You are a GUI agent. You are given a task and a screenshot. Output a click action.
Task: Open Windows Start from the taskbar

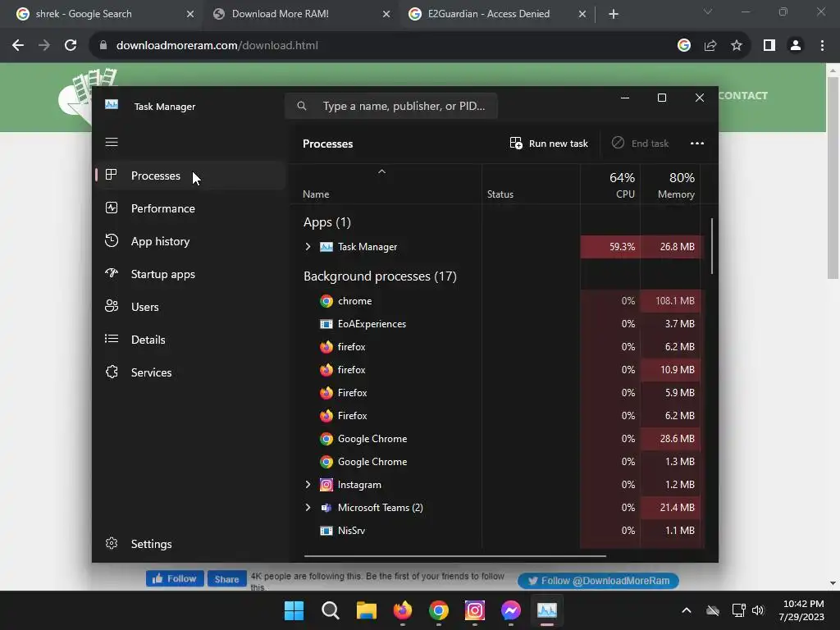(x=294, y=610)
